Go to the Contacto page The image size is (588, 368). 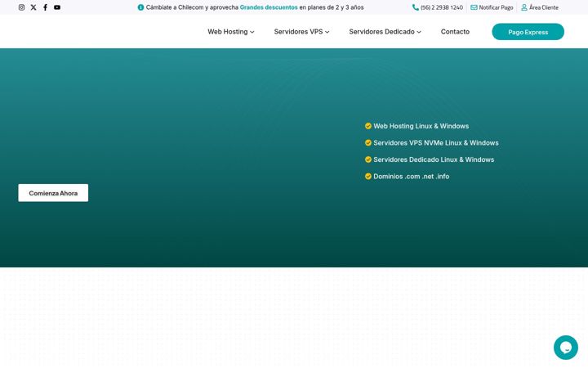(x=455, y=32)
